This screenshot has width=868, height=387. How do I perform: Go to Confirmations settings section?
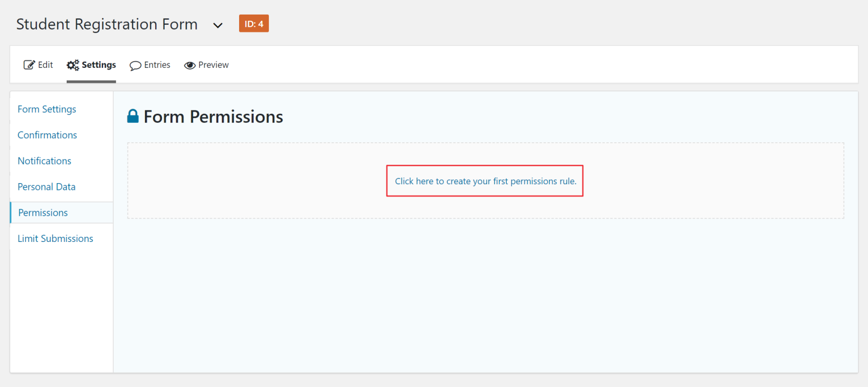[48, 135]
